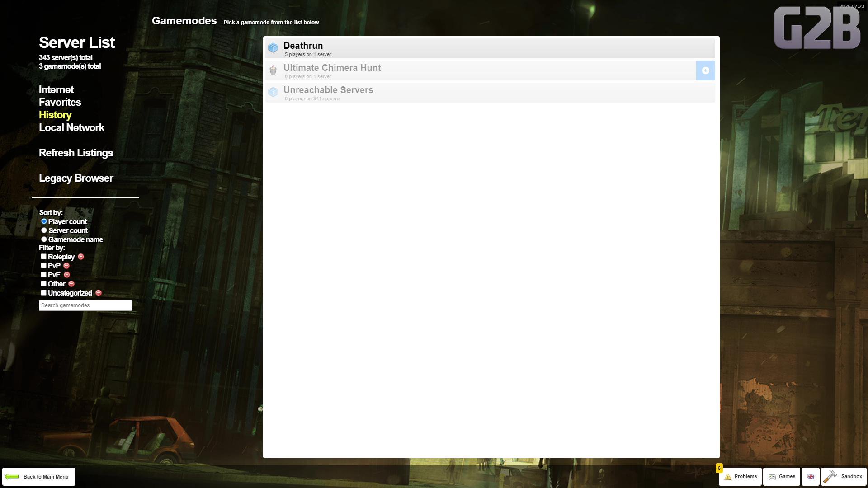This screenshot has height=488, width=868.
Task: Enable the Roleplay filter checkbox
Action: coord(43,257)
